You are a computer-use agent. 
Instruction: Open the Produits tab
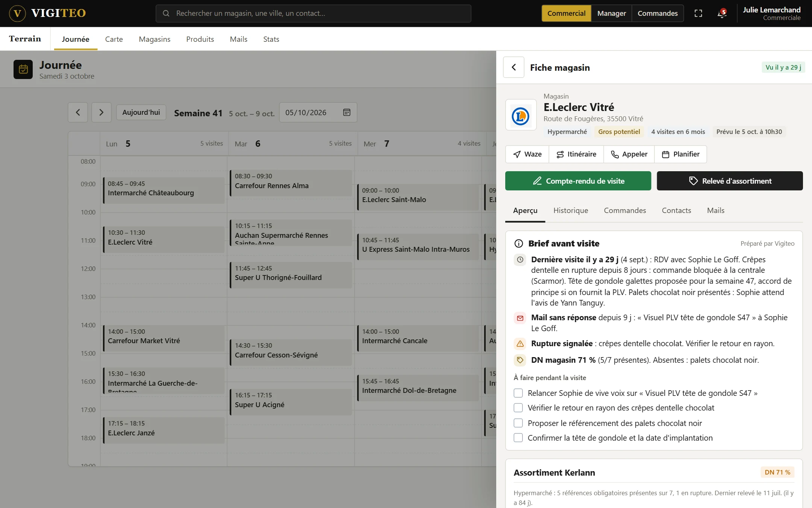(200, 39)
